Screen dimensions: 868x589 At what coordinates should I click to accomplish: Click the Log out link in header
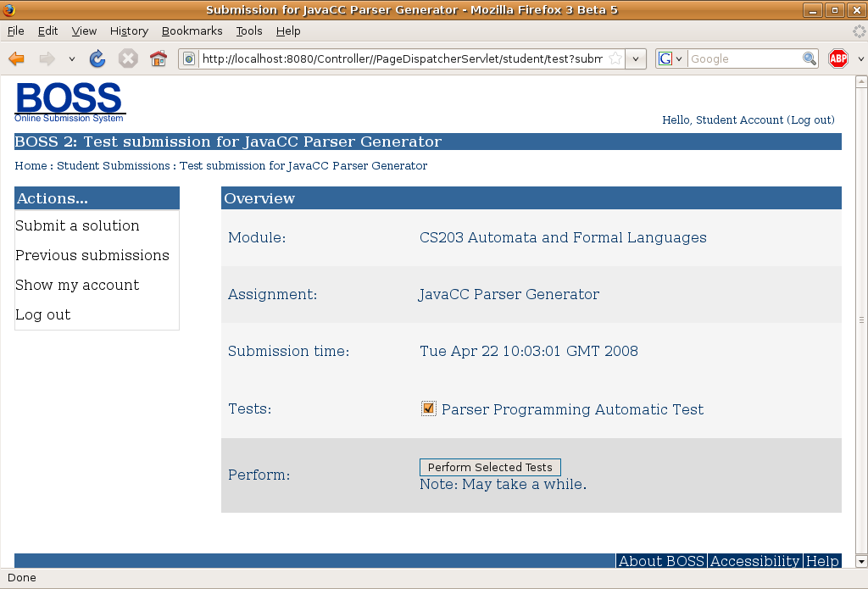click(x=811, y=119)
